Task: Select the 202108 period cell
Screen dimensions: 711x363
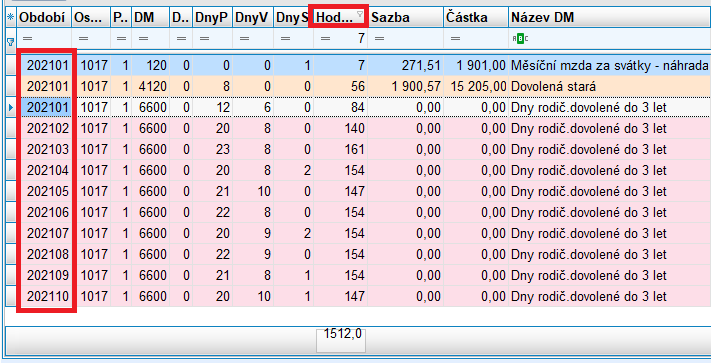Action: click(44, 255)
